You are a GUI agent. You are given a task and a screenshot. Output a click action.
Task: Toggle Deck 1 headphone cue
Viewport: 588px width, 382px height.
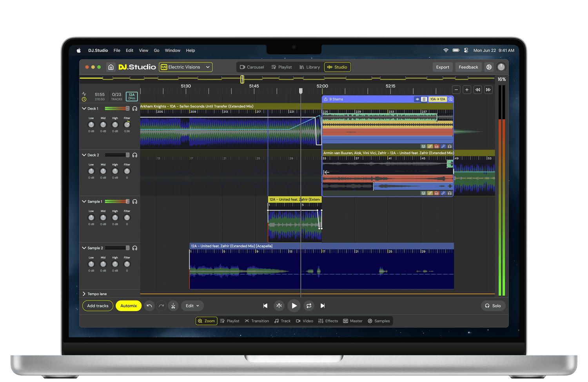click(x=135, y=109)
